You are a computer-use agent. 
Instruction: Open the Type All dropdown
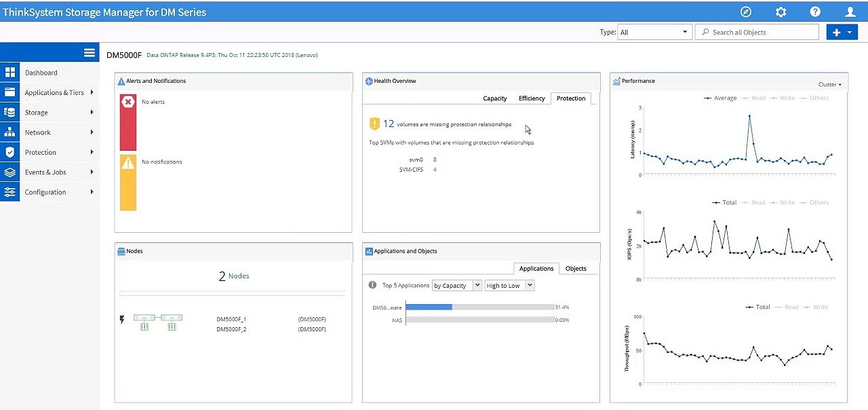click(654, 32)
